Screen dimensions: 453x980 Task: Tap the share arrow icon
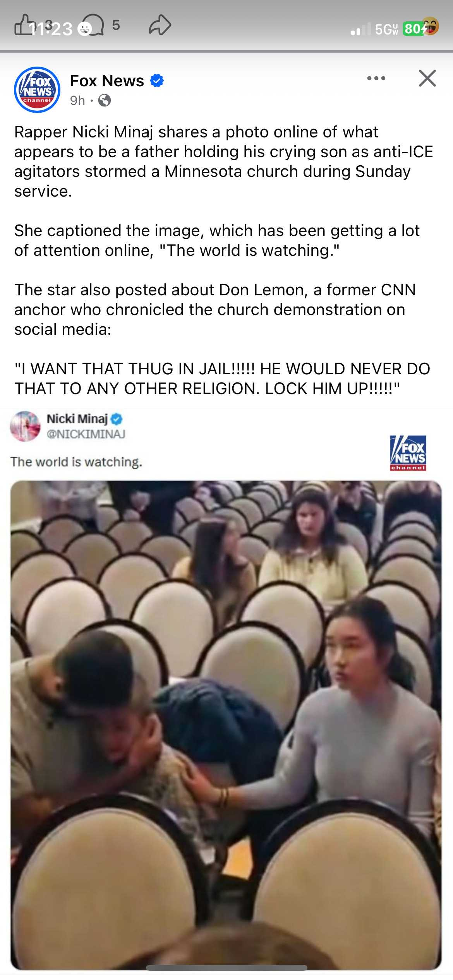[x=160, y=25]
